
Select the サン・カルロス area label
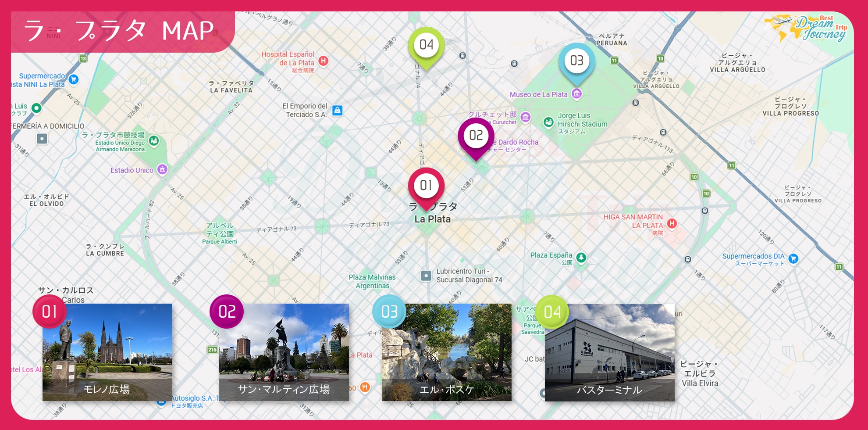(x=66, y=290)
